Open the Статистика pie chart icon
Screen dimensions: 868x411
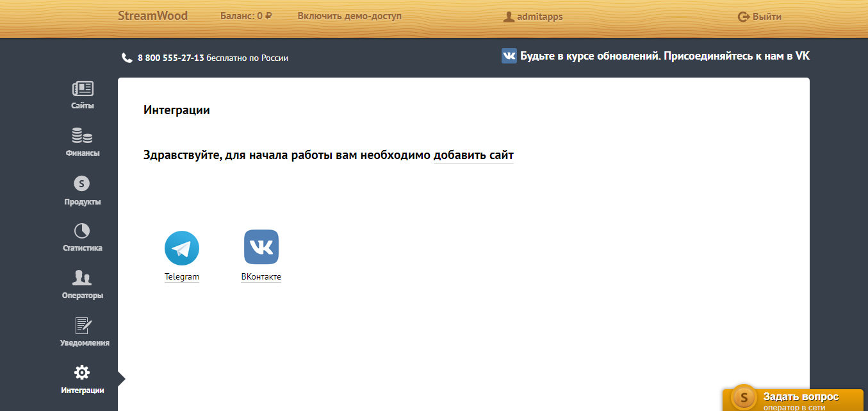click(x=82, y=231)
